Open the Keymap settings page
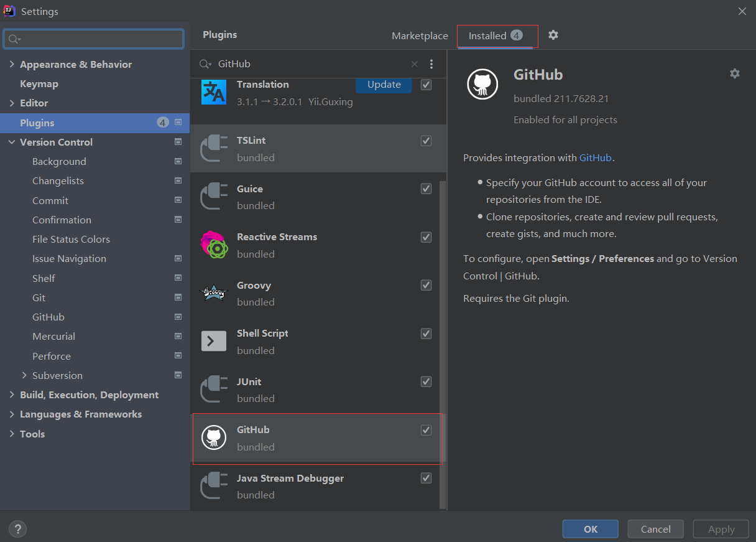This screenshot has height=542, width=756. [x=39, y=83]
